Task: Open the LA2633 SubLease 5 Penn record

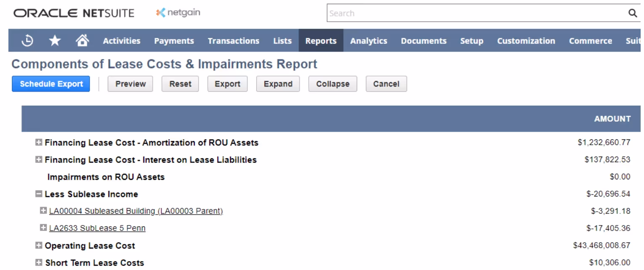Action: [97, 228]
